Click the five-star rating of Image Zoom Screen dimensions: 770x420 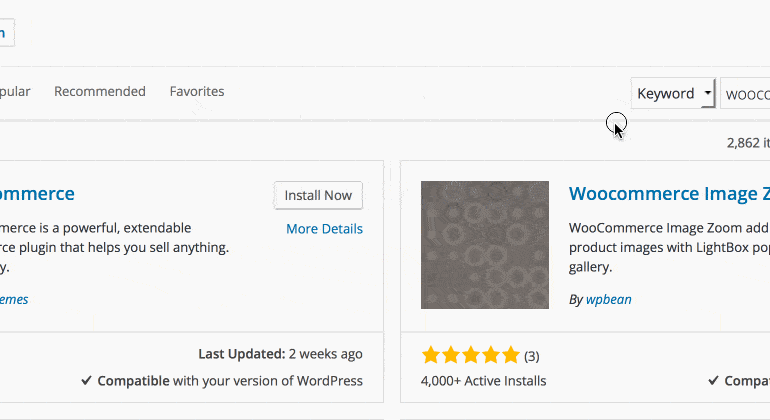point(470,355)
